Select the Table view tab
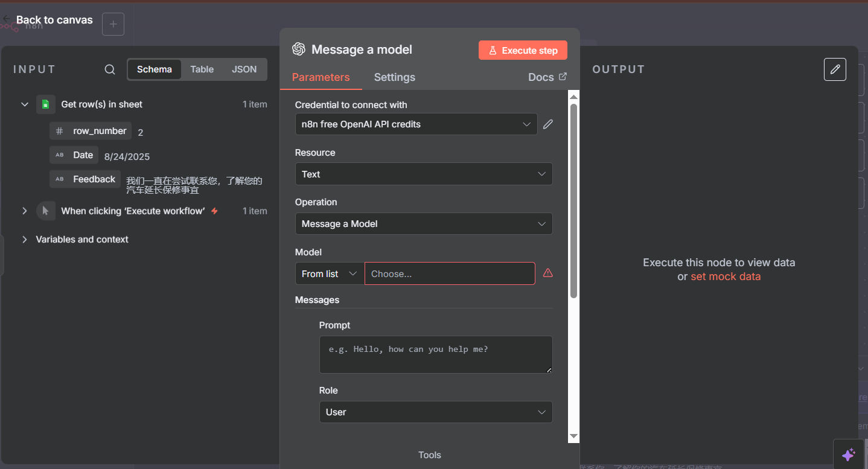This screenshot has height=469, width=868. (202, 69)
